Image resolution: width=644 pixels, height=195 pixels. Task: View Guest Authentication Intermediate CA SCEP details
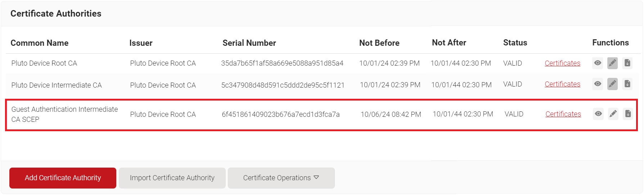point(598,114)
